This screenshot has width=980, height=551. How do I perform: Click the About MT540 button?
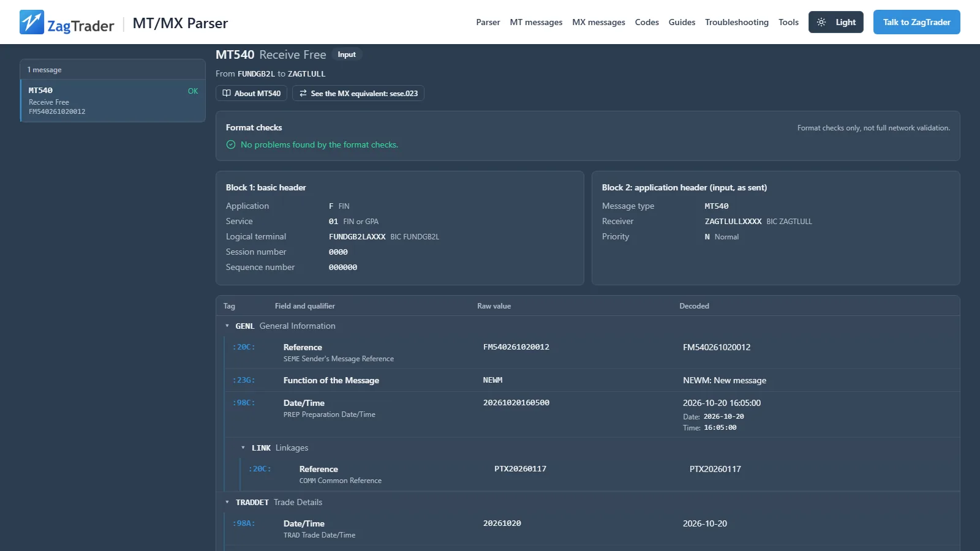click(251, 93)
